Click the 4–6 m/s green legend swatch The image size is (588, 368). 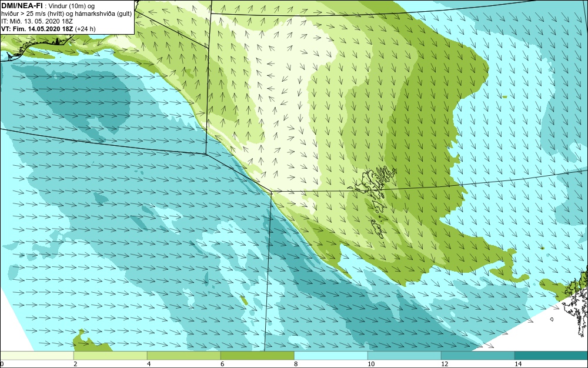183,356
